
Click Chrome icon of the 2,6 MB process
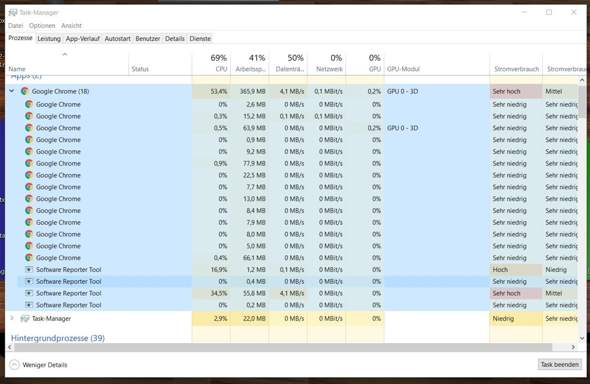(x=29, y=104)
